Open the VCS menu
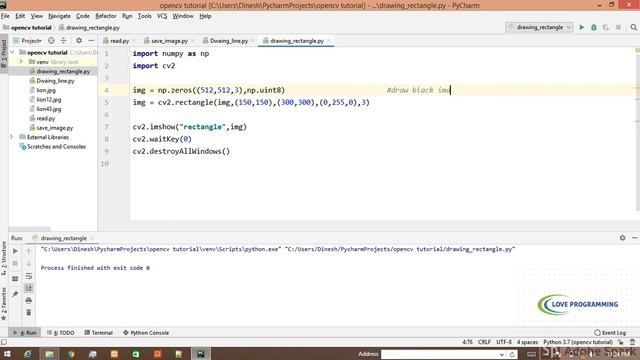The image size is (640, 360). click(x=162, y=16)
